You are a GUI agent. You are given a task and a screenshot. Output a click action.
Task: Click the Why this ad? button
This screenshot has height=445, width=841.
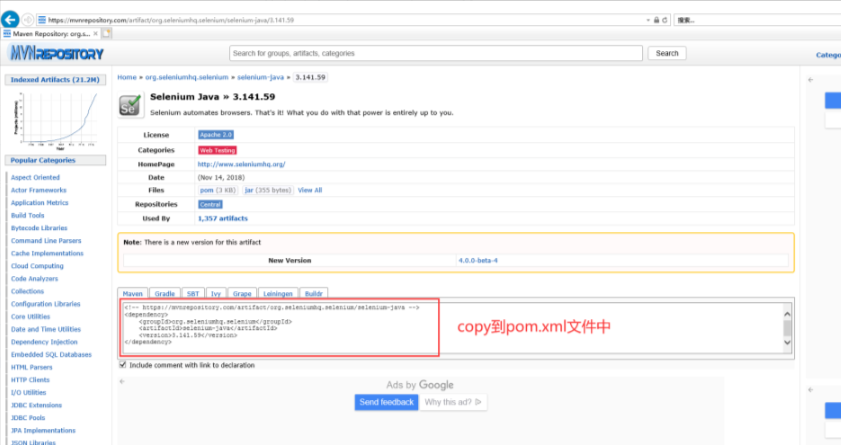[453, 402]
